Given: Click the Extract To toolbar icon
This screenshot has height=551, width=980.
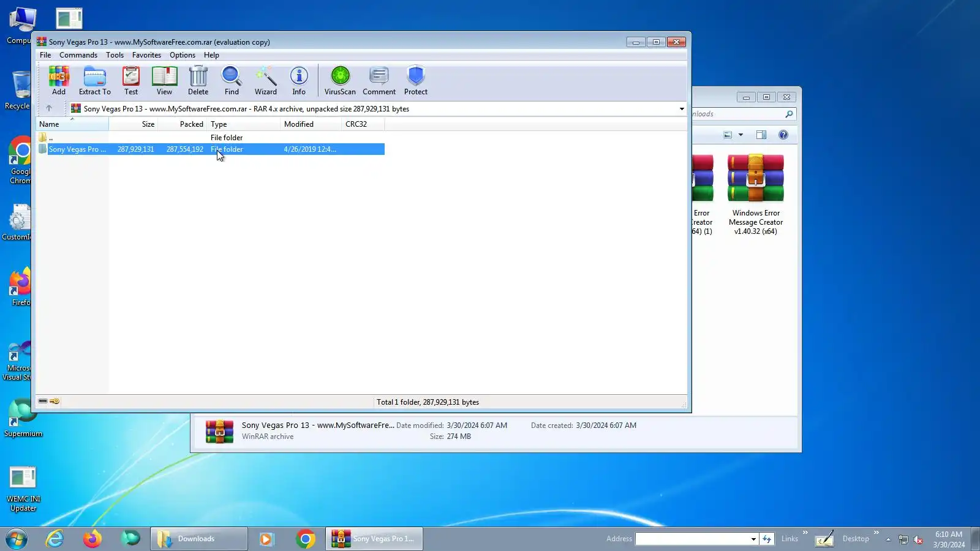Looking at the screenshot, I should click(95, 81).
